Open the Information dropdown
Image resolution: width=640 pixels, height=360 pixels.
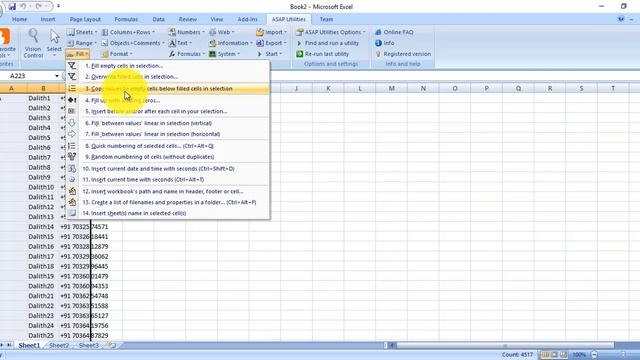point(231,43)
